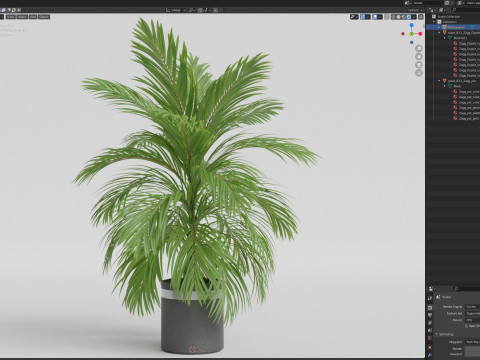The image size is (480, 360).
Task: Open the View menu in the viewport header
Action: coord(11,17)
